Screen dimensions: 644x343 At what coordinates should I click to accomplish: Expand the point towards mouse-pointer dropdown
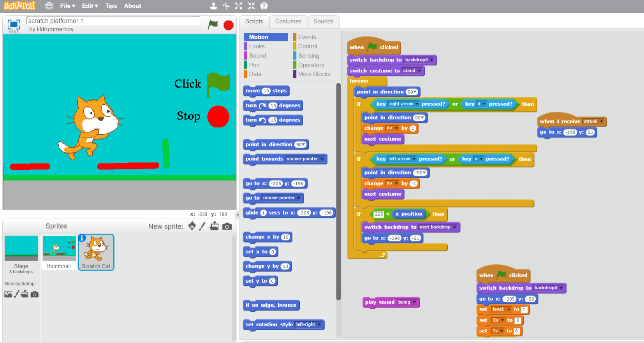point(322,159)
